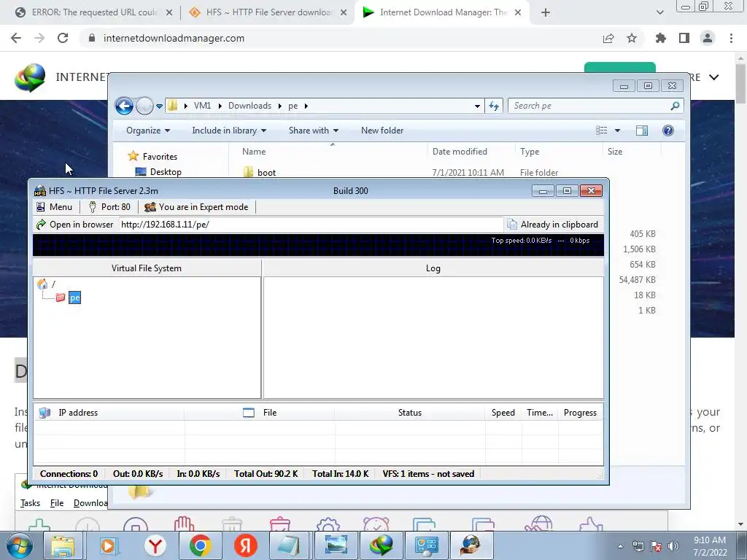Click the Explorer refresh button
The image size is (747, 560).
(x=494, y=106)
